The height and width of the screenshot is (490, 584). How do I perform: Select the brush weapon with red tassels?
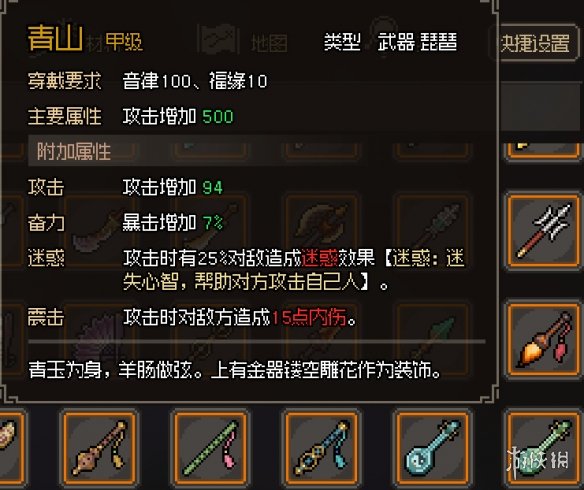543,339
